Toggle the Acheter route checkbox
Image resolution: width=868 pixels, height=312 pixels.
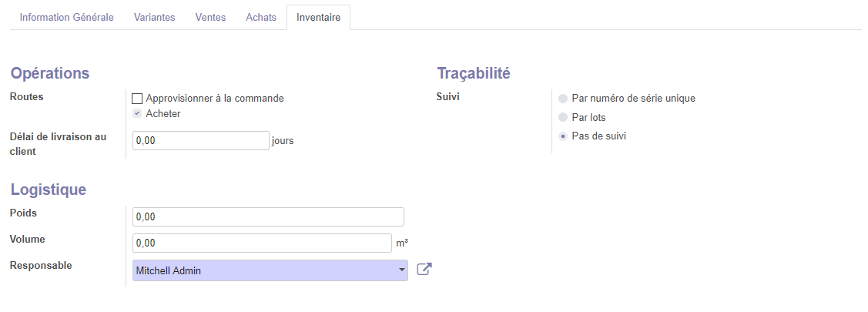tap(138, 114)
